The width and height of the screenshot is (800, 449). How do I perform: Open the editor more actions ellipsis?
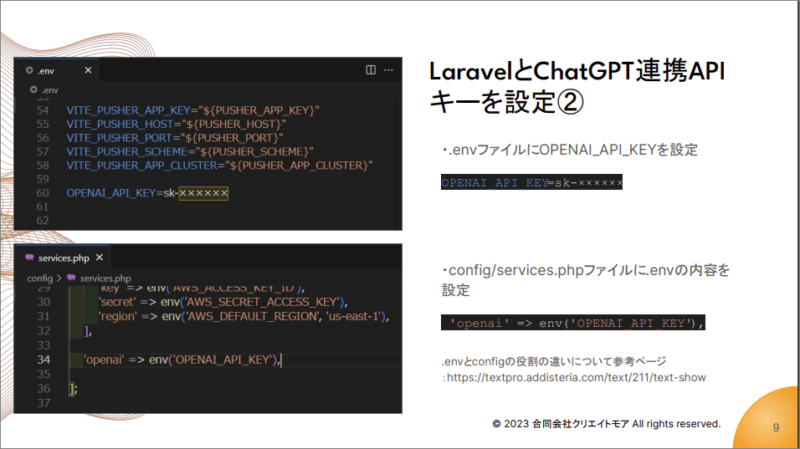[x=389, y=70]
